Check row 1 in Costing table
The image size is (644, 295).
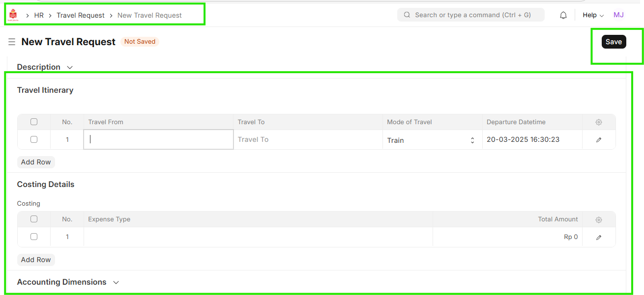coord(34,237)
